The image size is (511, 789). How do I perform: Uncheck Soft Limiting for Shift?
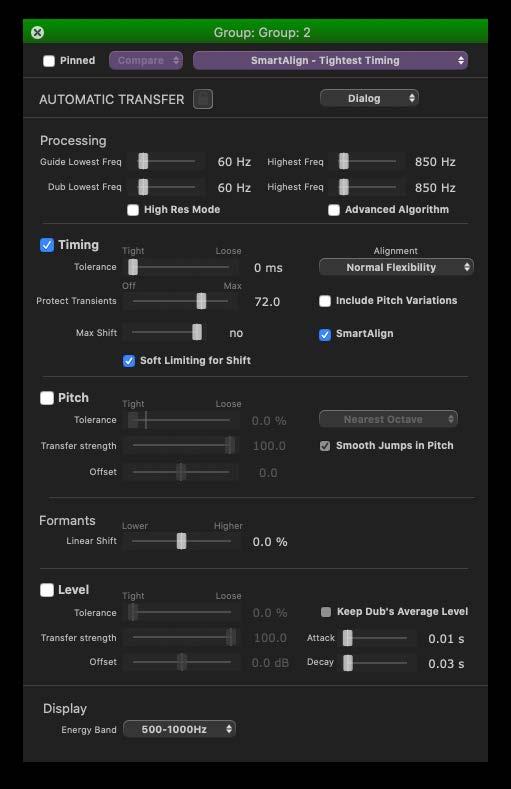coord(129,361)
